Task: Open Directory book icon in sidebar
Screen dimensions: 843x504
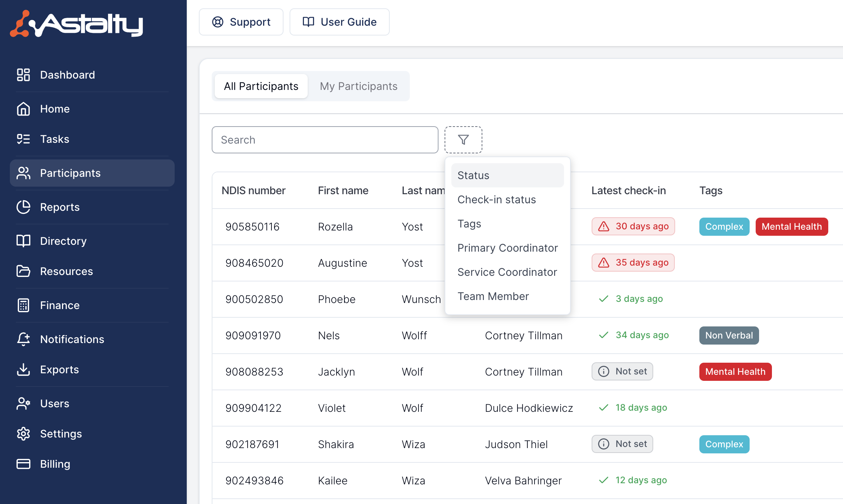Action: click(23, 241)
